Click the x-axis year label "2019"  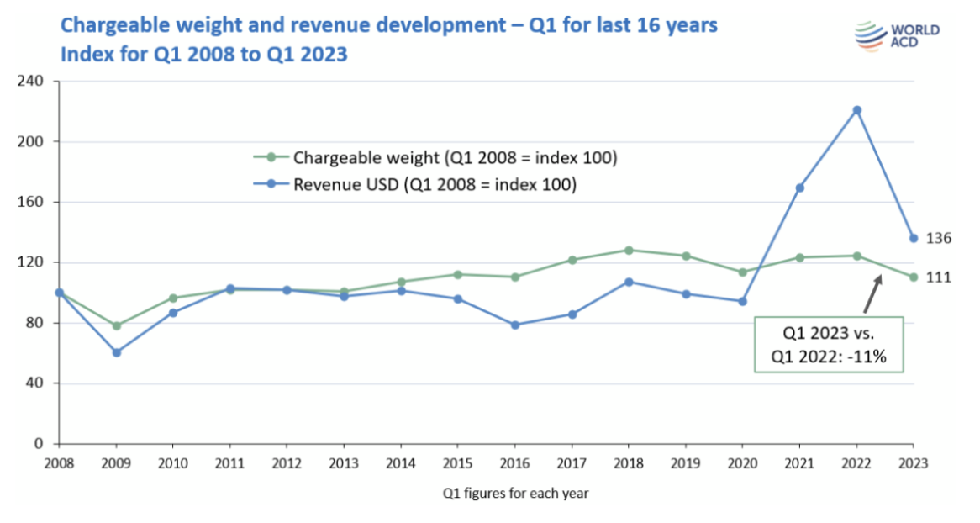[686, 463]
